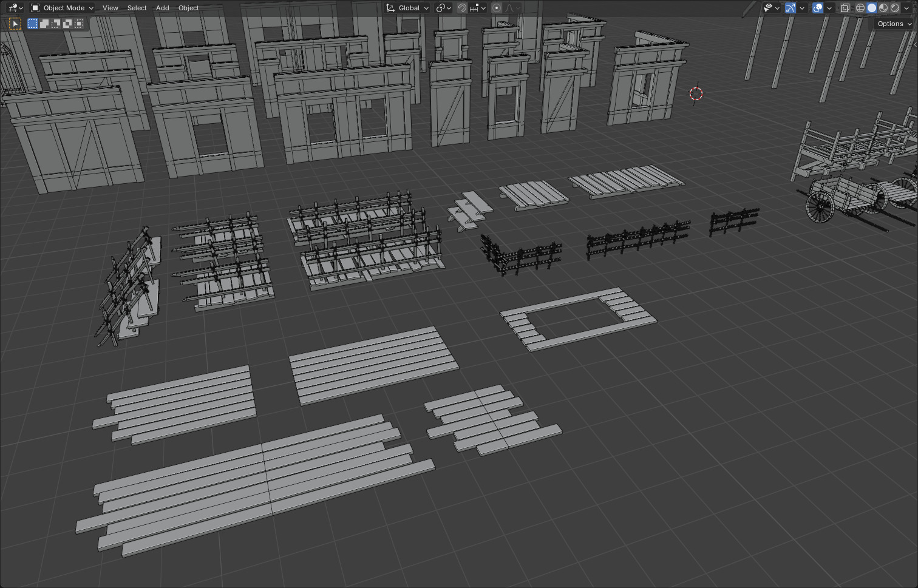Image resolution: width=918 pixels, height=588 pixels.
Task: Click the Select Box tool icon
Action: pyautogui.click(x=15, y=24)
